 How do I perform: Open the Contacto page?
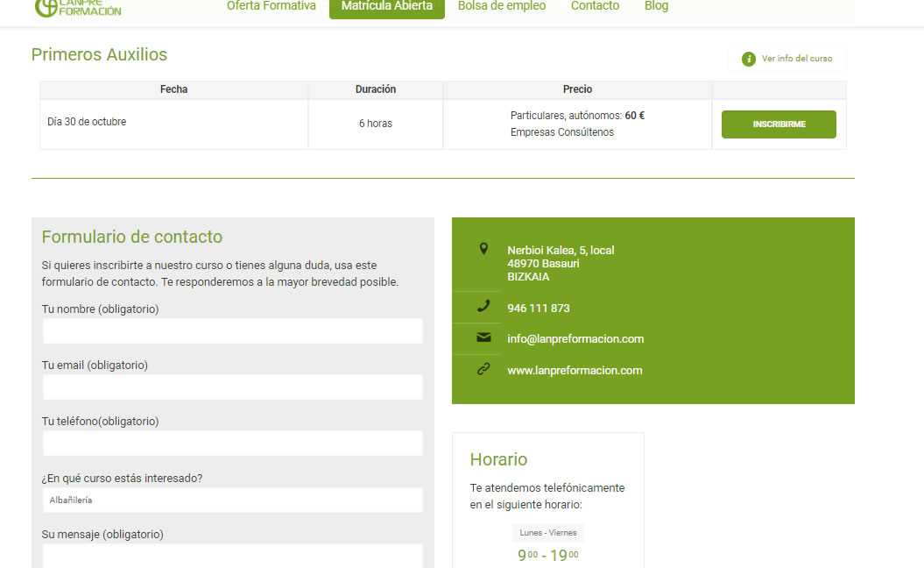pos(595,6)
